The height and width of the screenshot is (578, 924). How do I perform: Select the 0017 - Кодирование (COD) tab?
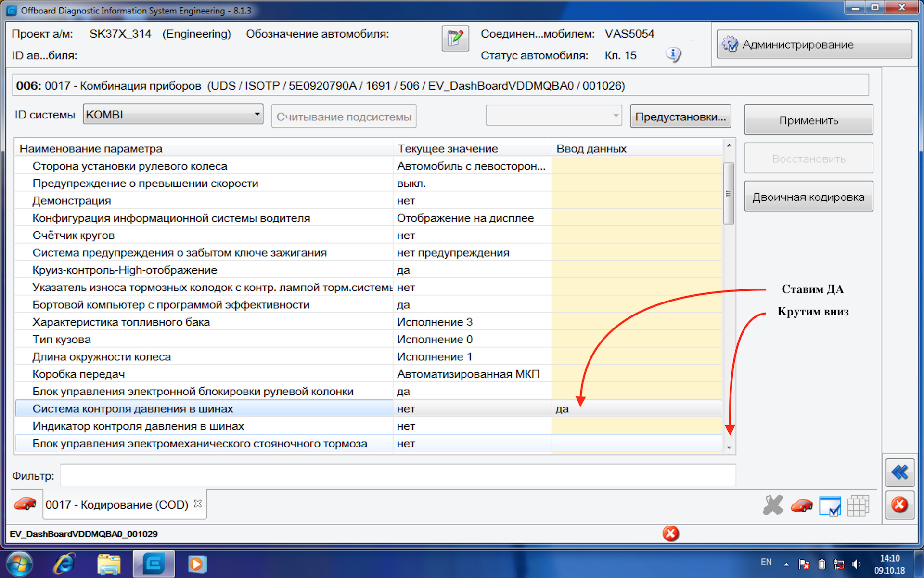[117, 505]
